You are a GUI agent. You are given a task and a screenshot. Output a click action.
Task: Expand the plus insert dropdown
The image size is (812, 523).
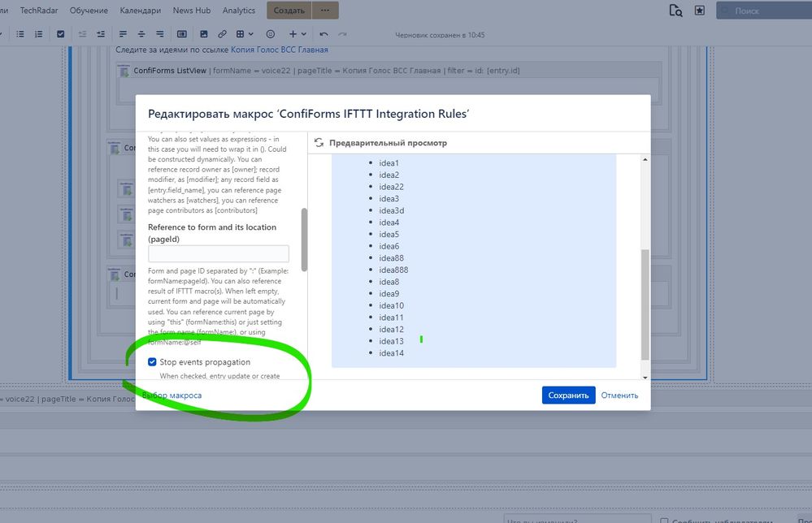click(302, 33)
